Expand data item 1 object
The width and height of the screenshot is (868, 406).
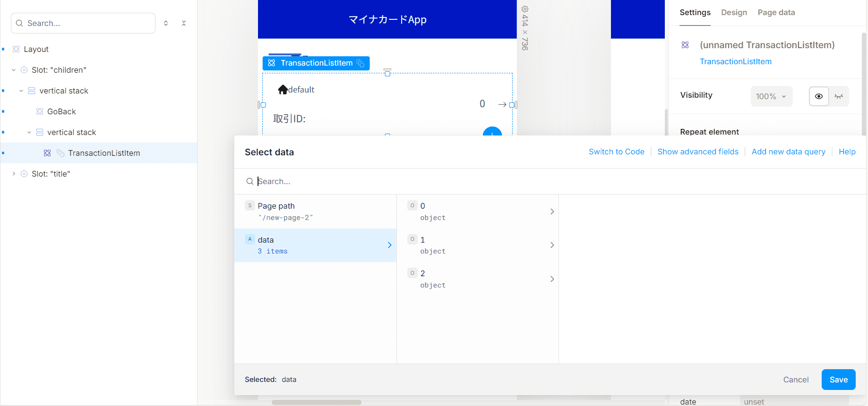click(552, 245)
